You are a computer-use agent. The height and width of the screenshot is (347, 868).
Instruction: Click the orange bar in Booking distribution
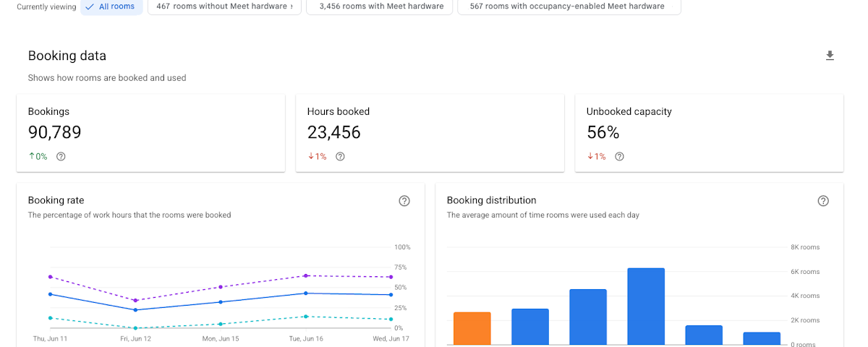472,328
